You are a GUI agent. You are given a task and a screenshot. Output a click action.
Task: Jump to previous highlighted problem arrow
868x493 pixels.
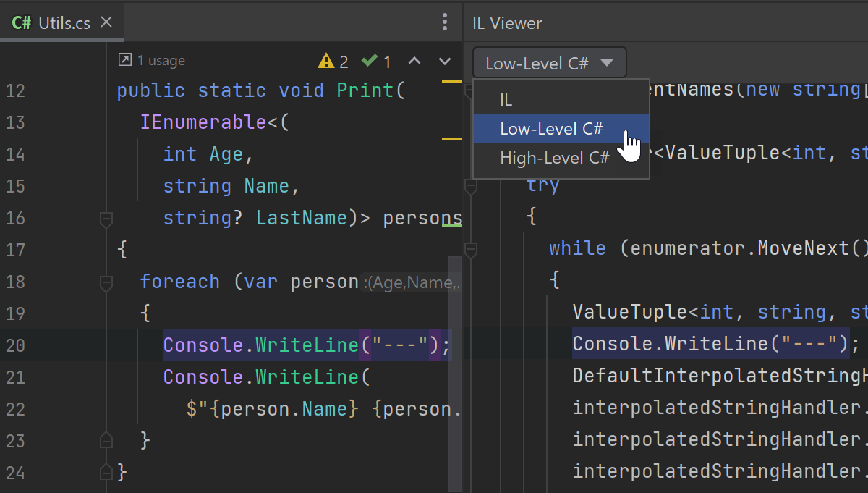coord(414,62)
